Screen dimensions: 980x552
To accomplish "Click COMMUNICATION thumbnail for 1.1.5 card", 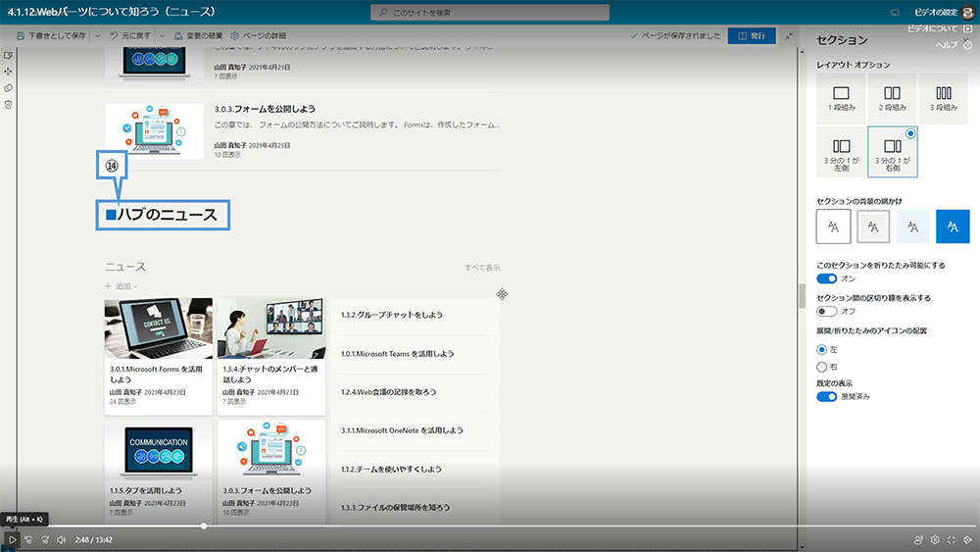I will click(158, 450).
